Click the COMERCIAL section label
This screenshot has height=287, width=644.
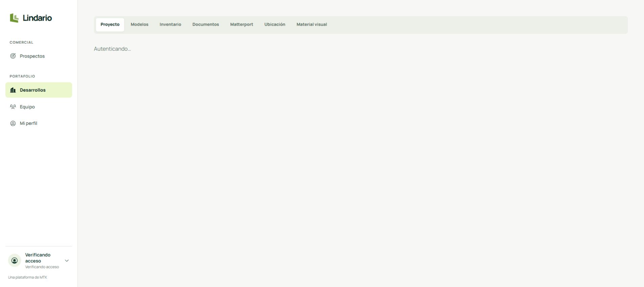[x=21, y=42]
